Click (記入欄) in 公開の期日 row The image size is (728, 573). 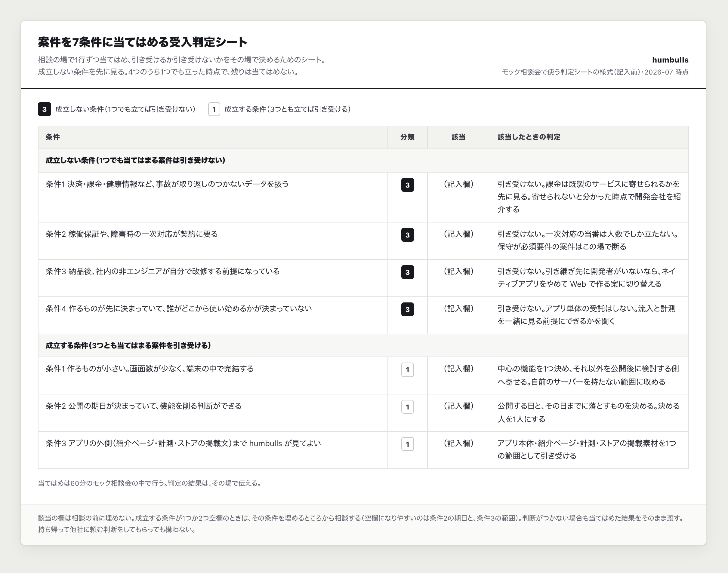pos(458,406)
